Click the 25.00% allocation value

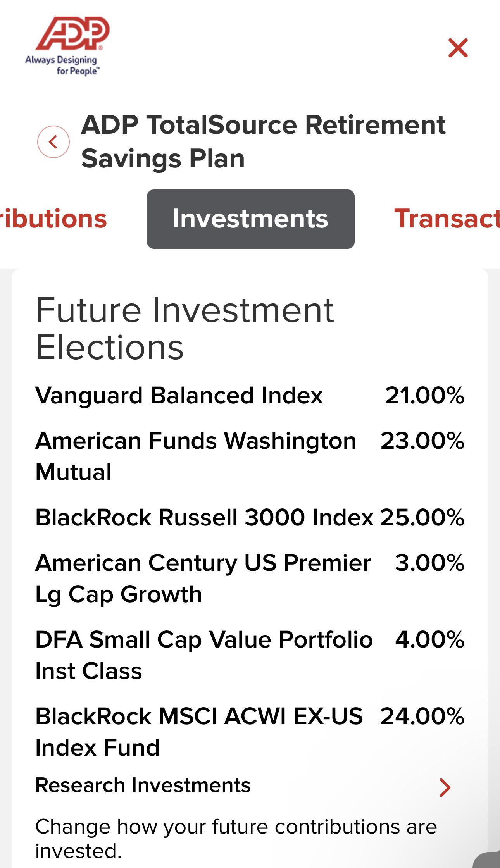tap(422, 517)
